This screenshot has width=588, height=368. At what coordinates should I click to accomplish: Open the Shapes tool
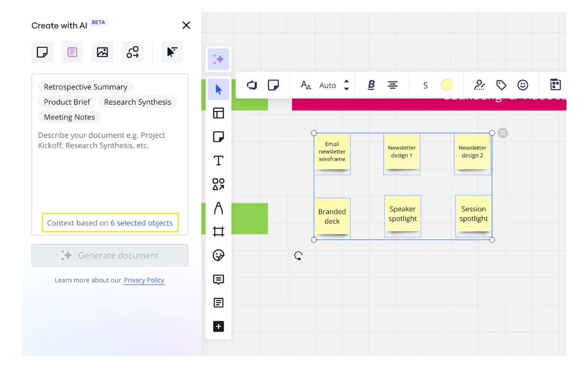(219, 184)
